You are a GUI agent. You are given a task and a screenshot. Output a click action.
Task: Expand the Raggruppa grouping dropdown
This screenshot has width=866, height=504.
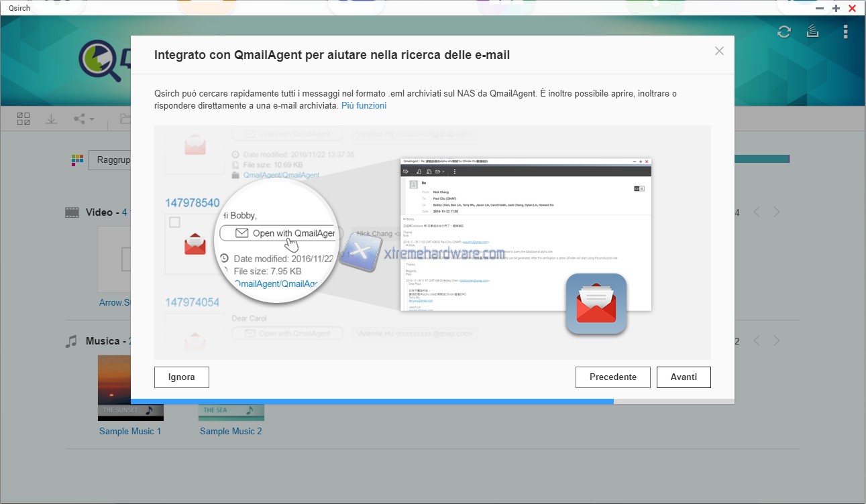(111, 160)
